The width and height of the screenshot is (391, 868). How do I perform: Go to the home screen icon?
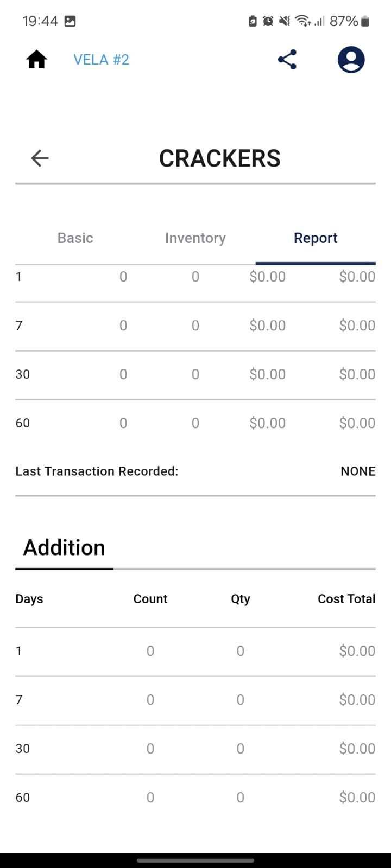click(x=37, y=60)
